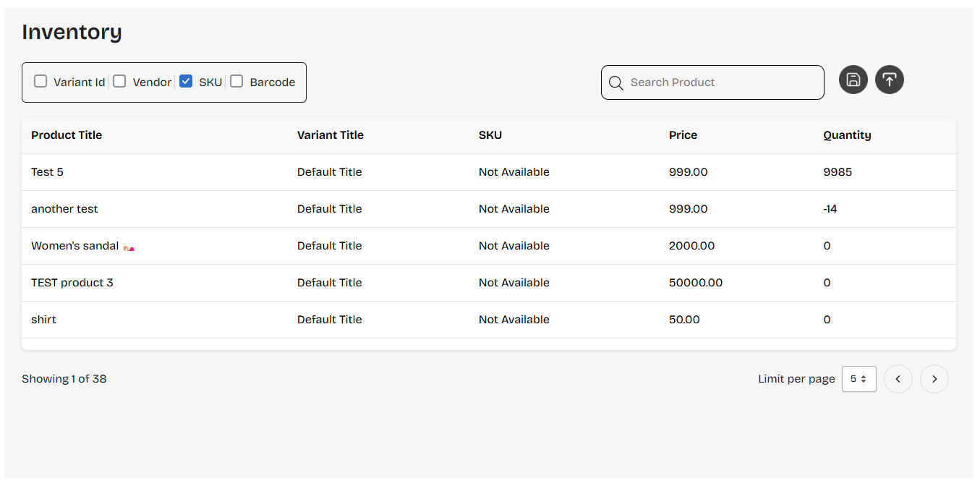Click the quantity value 9985
Image resolution: width=980 pixels, height=486 pixels.
(x=838, y=172)
